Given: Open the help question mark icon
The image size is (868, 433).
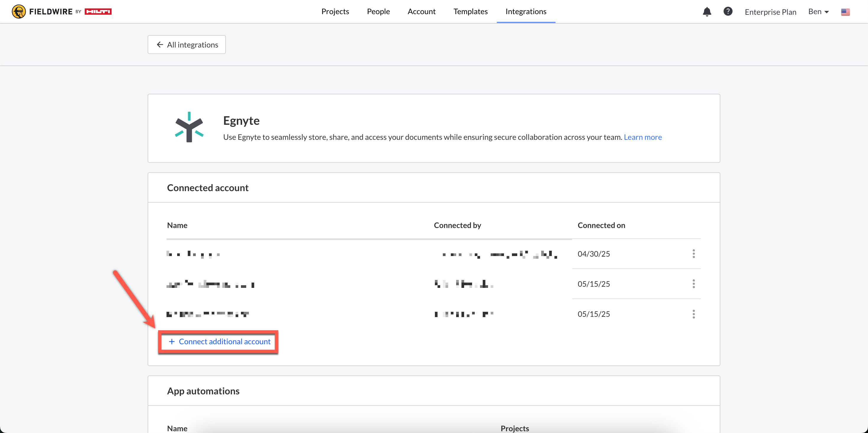Looking at the screenshot, I should (727, 12).
